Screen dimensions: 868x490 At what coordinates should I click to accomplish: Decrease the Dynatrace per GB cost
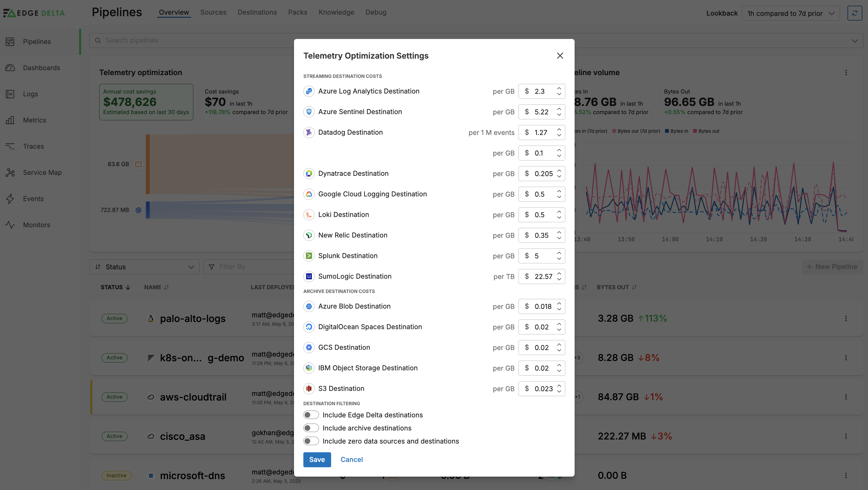559,176
